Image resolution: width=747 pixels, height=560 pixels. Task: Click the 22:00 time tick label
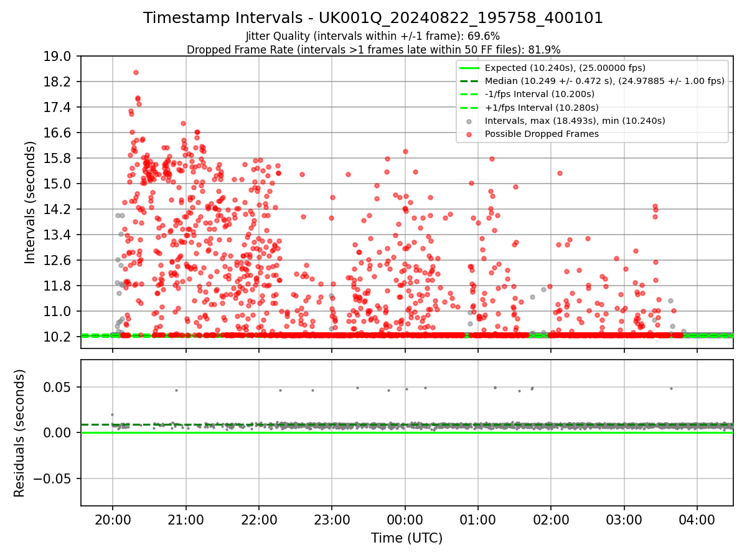(x=259, y=519)
